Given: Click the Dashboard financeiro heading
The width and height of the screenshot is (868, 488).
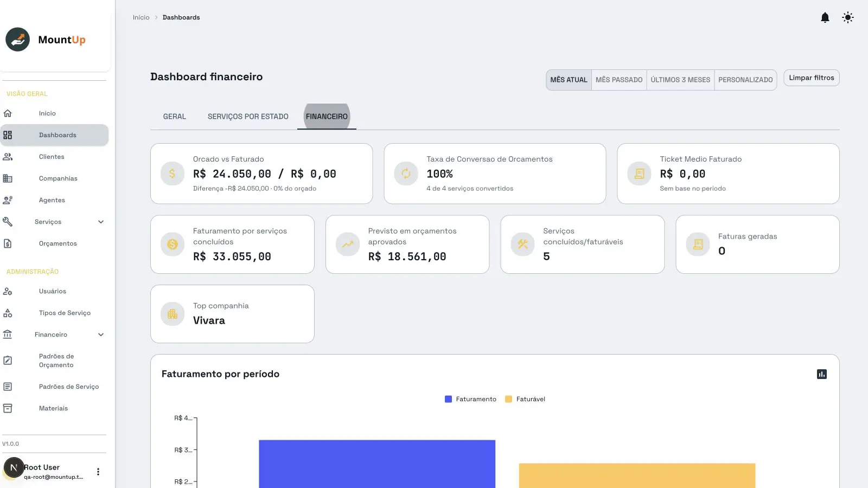Looking at the screenshot, I should pos(206,77).
